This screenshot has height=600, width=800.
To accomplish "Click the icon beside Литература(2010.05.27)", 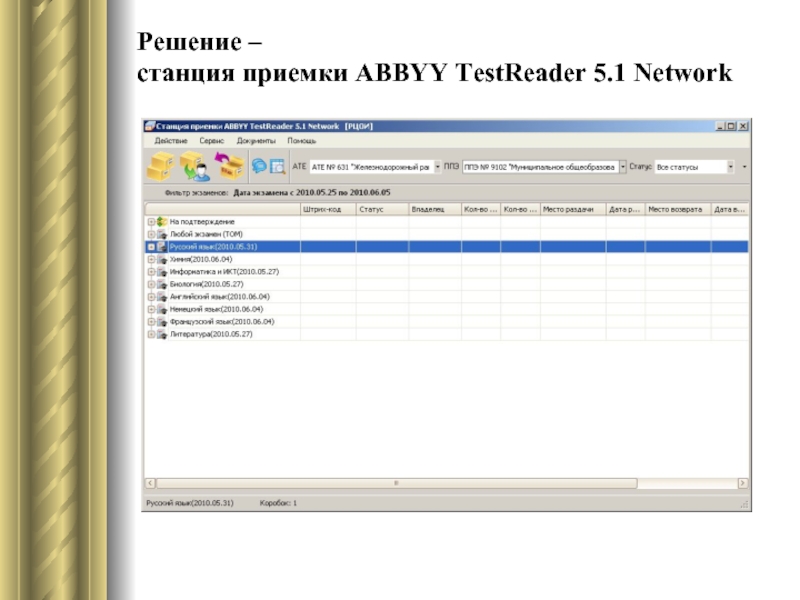I will [162, 334].
